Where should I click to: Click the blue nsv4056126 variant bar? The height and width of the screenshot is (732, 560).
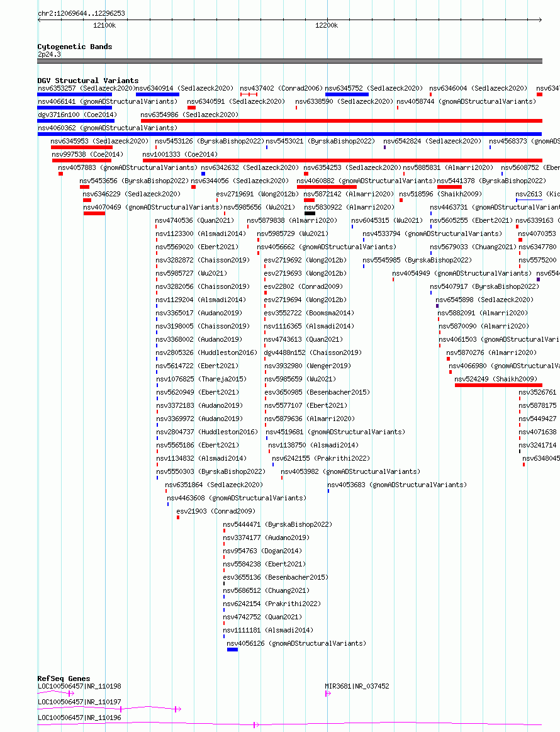[x=232, y=650]
